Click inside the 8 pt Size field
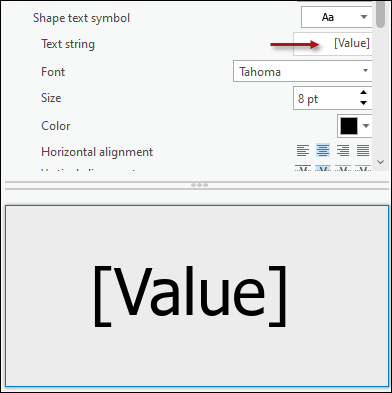392x393 pixels. pos(325,98)
